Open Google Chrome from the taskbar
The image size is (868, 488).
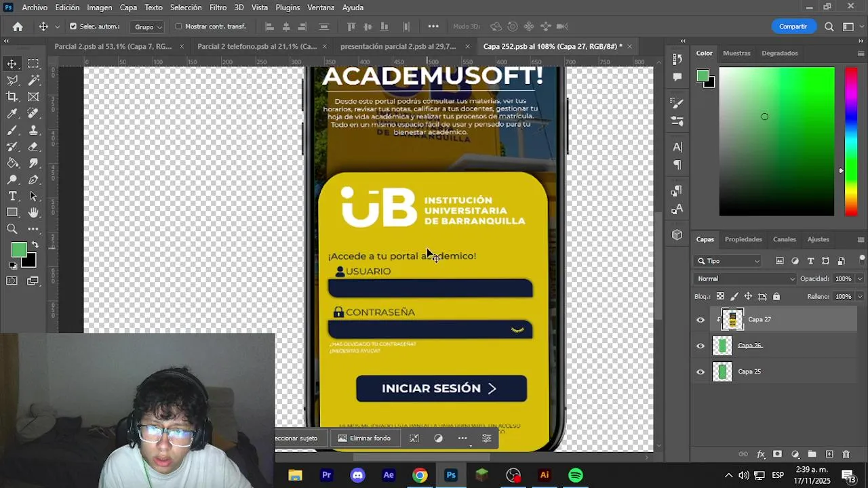coord(420,475)
